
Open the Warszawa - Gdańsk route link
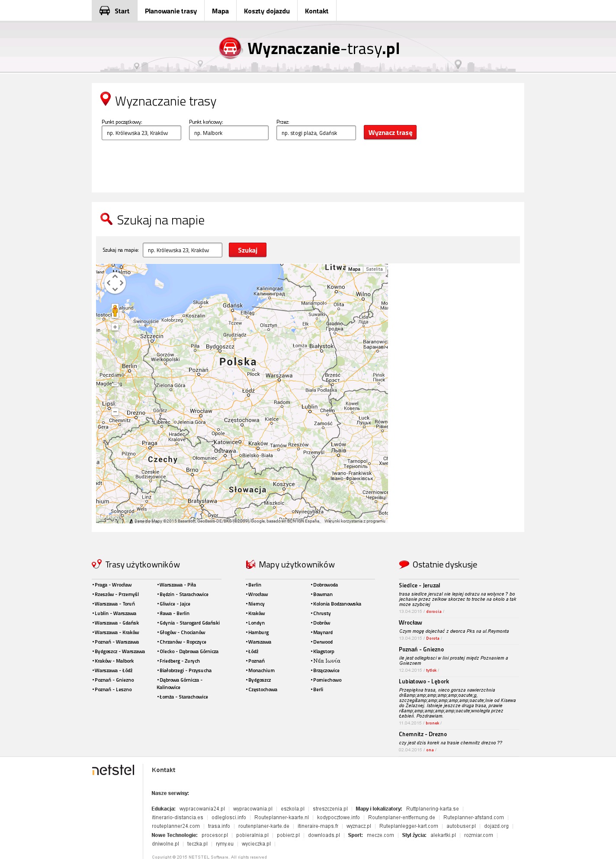tap(117, 623)
